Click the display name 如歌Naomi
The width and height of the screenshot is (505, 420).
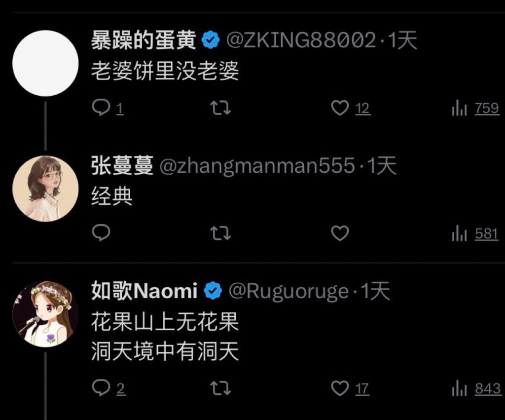(144, 290)
